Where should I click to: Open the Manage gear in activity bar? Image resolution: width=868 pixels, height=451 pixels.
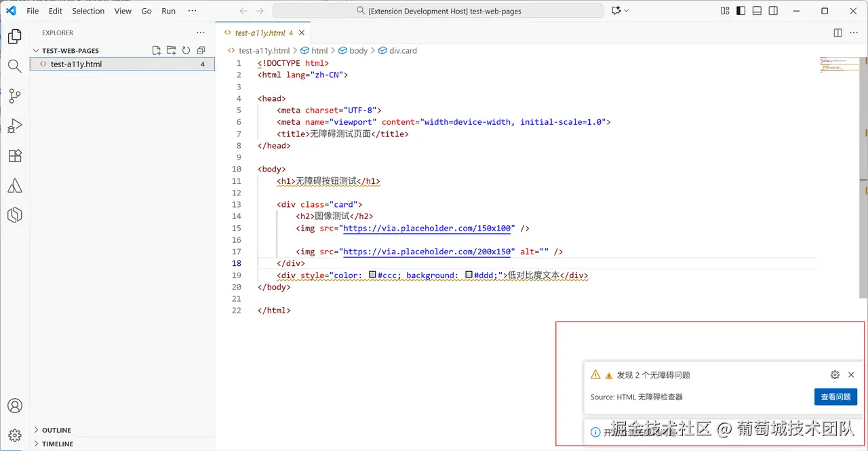click(x=14, y=435)
